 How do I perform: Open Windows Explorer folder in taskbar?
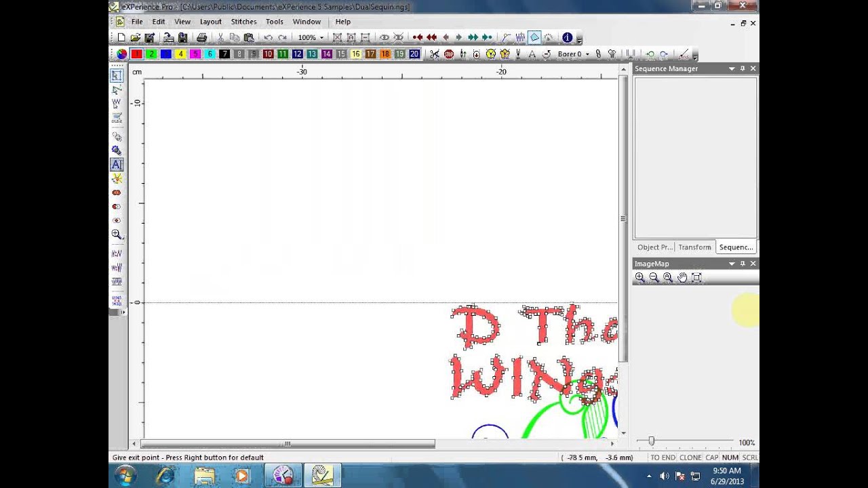point(204,476)
